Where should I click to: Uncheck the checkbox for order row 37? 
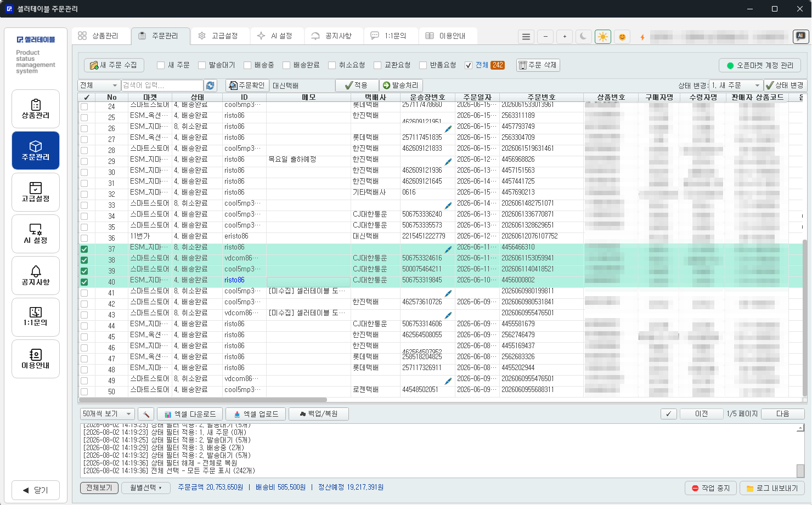click(84, 249)
